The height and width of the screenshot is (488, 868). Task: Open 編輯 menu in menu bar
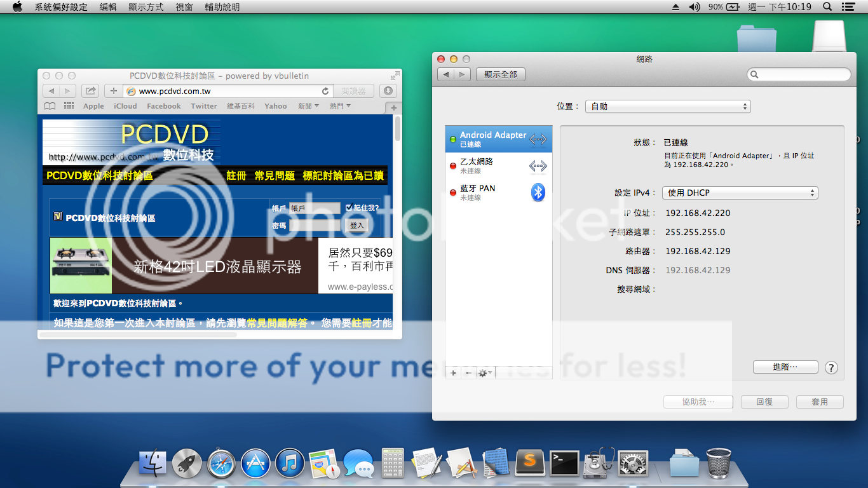point(108,7)
